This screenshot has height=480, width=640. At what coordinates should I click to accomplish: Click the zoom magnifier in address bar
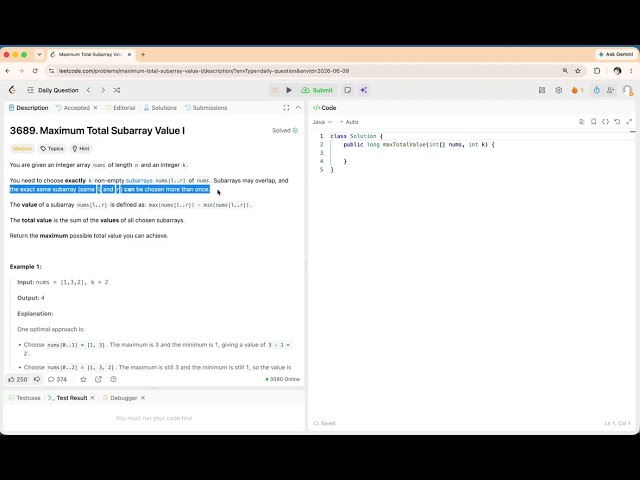[565, 71]
